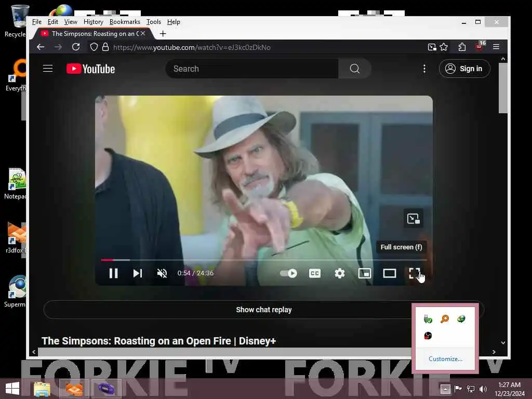Open tracking protection shield icon

[x=94, y=47]
